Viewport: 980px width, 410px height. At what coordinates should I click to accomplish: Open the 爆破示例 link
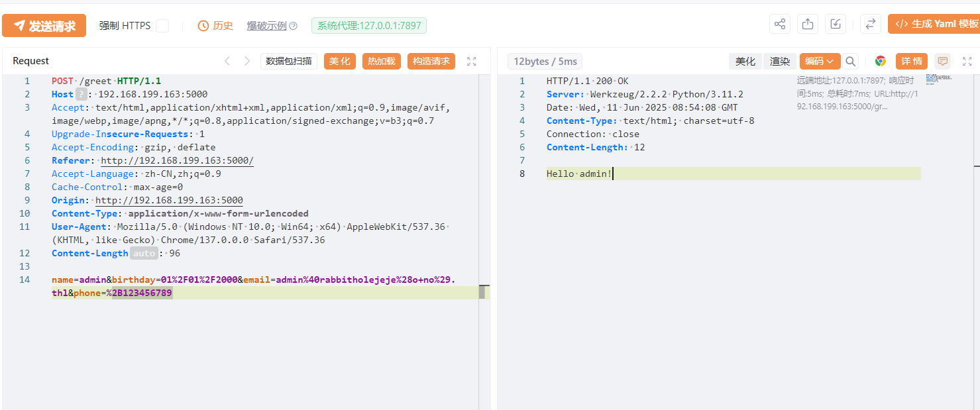pyautogui.click(x=267, y=26)
